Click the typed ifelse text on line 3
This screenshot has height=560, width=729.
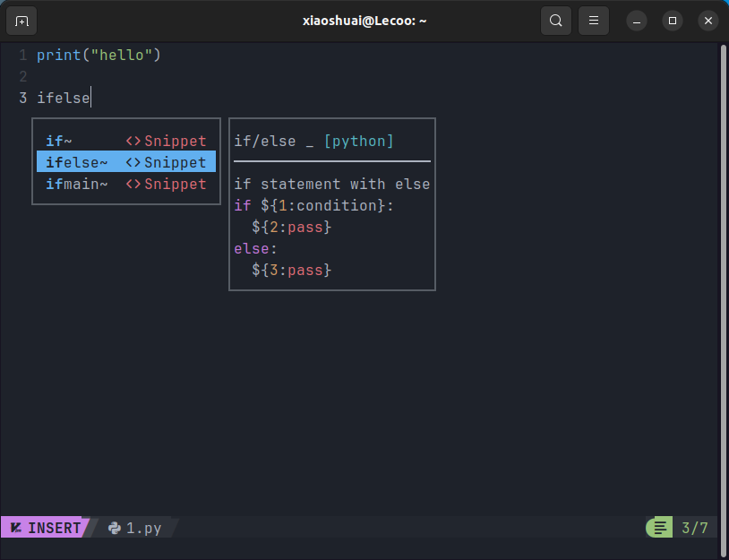coord(63,98)
